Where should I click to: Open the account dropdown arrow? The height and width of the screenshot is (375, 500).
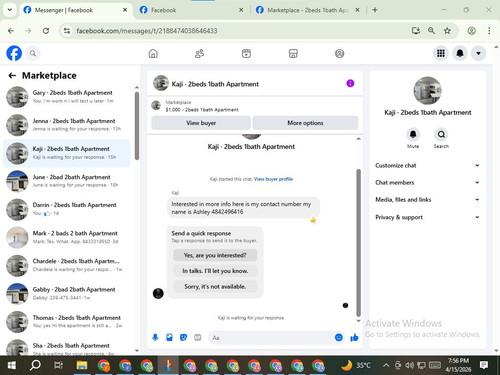click(478, 53)
